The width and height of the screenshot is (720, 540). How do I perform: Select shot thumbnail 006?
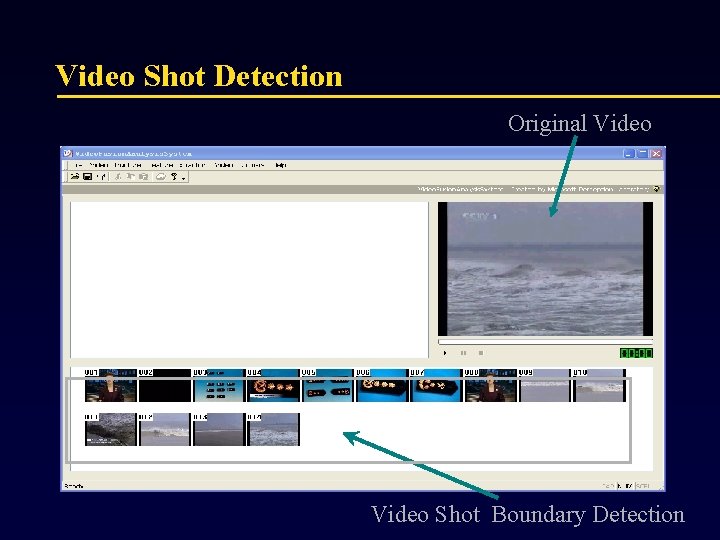(x=382, y=385)
